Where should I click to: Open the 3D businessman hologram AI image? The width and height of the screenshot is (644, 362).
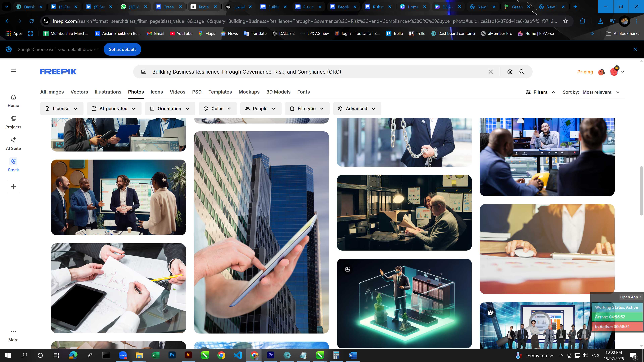404,303
